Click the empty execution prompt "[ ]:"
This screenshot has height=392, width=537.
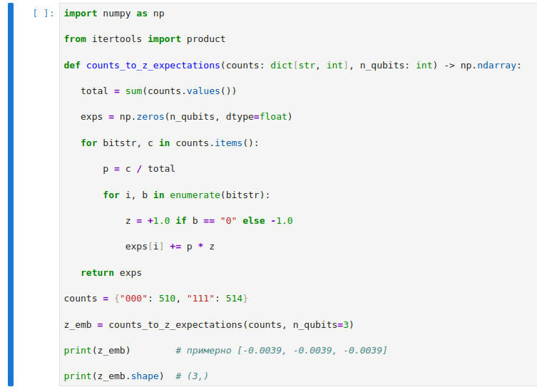pyautogui.click(x=44, y=14)
